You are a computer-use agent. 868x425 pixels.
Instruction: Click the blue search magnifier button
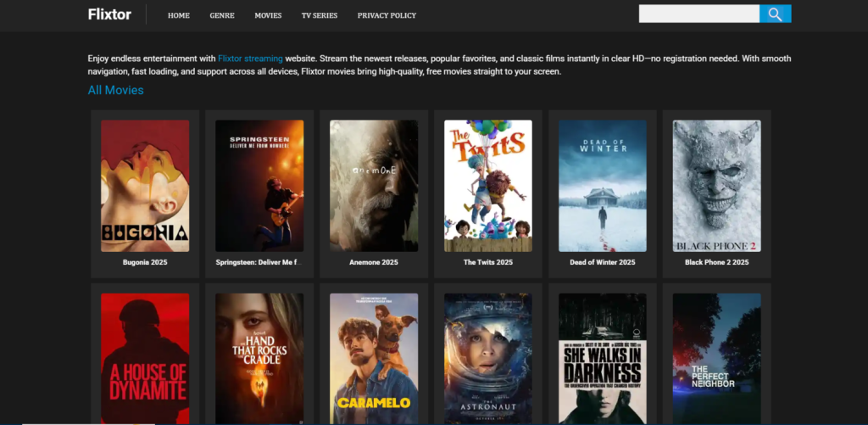[775, 14]
